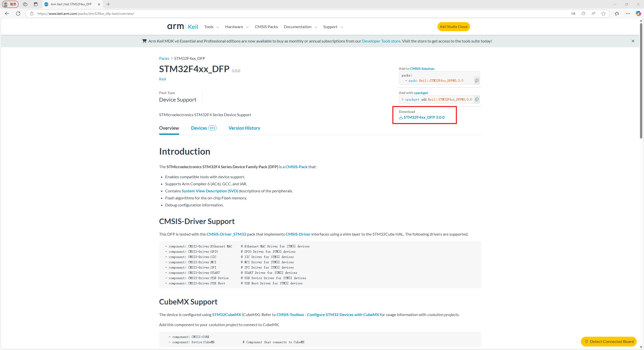This screenshot has height=350, width=644.
Task: Open the CMSIS-Driver_STM32 pack link
Action: tap(226, 234)
